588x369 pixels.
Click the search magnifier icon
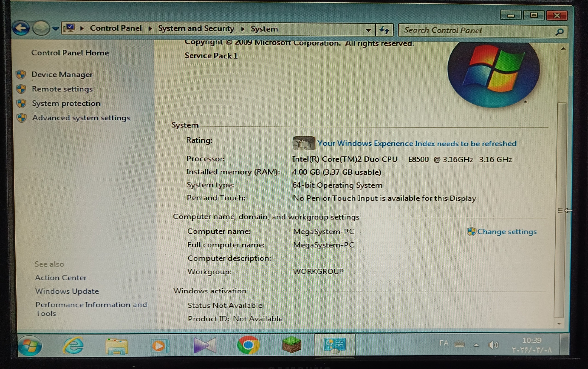click(x=560, y=32)
